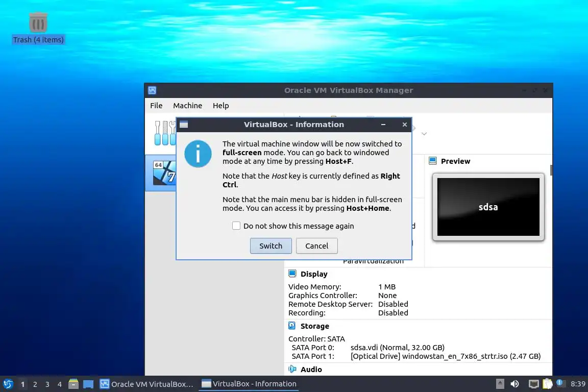This screenshot has height=392, width=588.
Task: Click the clipboard tray icon
Action: [548, 383]
